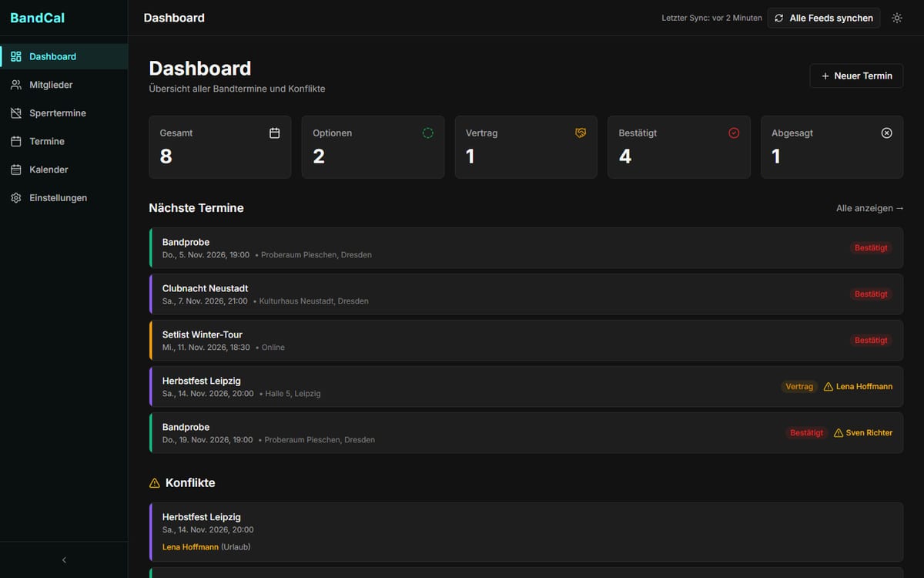Open the Termine sidebar item
Screen dimensions: 924x578
tap(64, 141)
